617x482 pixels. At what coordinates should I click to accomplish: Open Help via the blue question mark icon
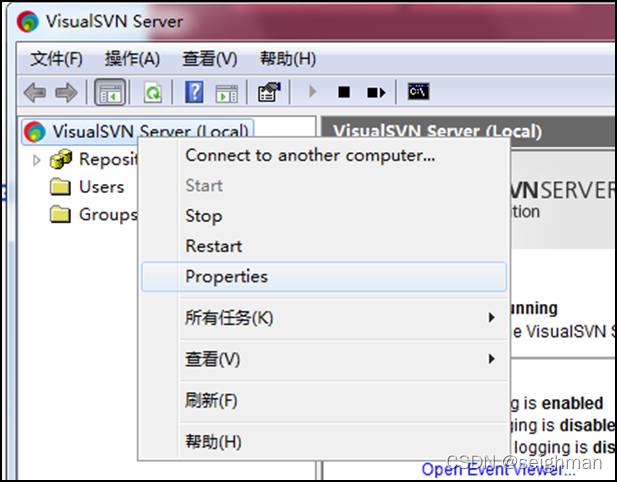click(x=195, y=93)
